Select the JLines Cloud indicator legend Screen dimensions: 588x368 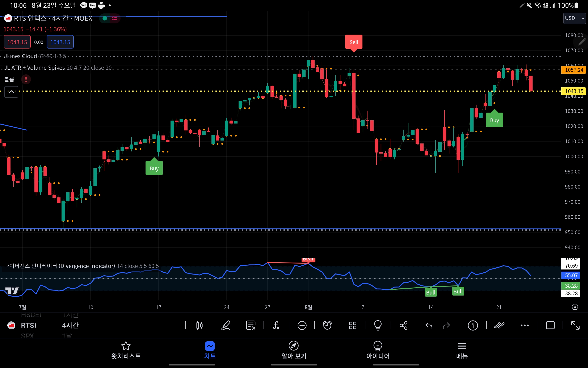click(x=35, y=56)
